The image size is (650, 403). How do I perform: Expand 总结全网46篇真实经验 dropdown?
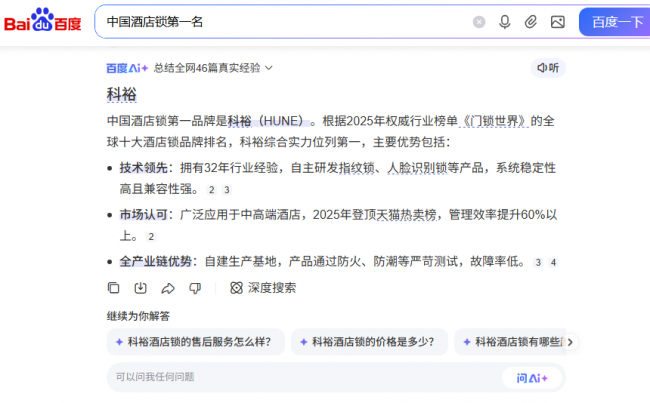coord(213,68)
